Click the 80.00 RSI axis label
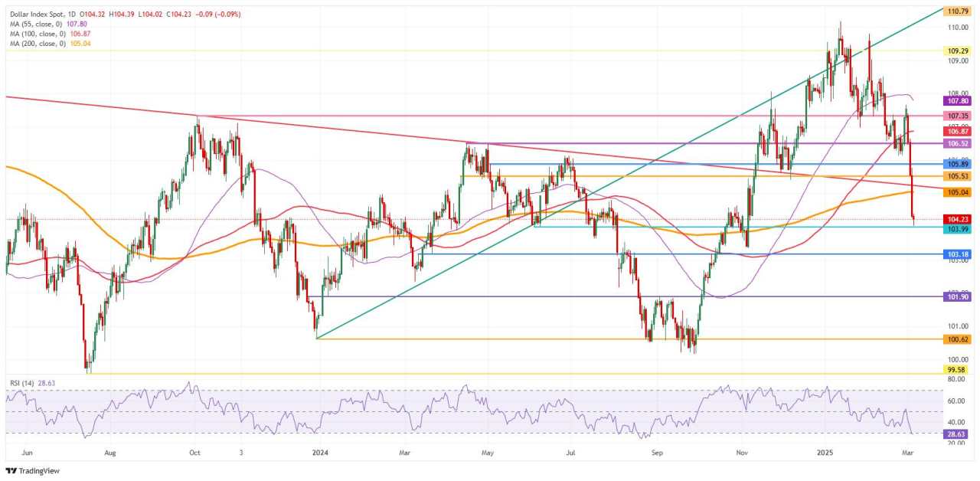This screenshot has width=980, height=481. pos(956,378)
